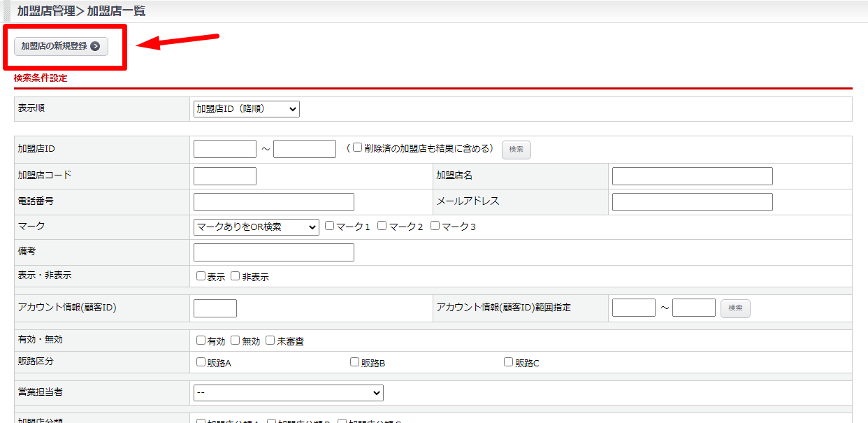Tick the マーク3 checkbox
The width and height of the screenshot is (868, 423).
tap(435, 226)
